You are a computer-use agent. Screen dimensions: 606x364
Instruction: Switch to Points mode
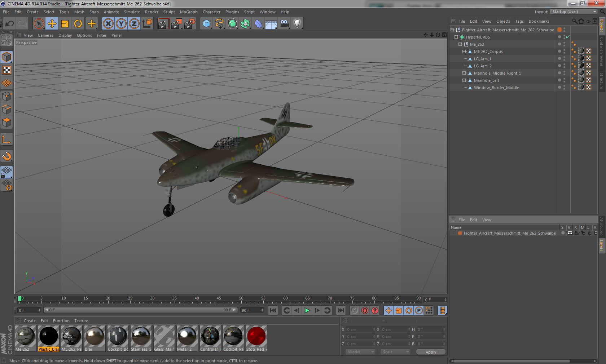[x=7, y=96]
